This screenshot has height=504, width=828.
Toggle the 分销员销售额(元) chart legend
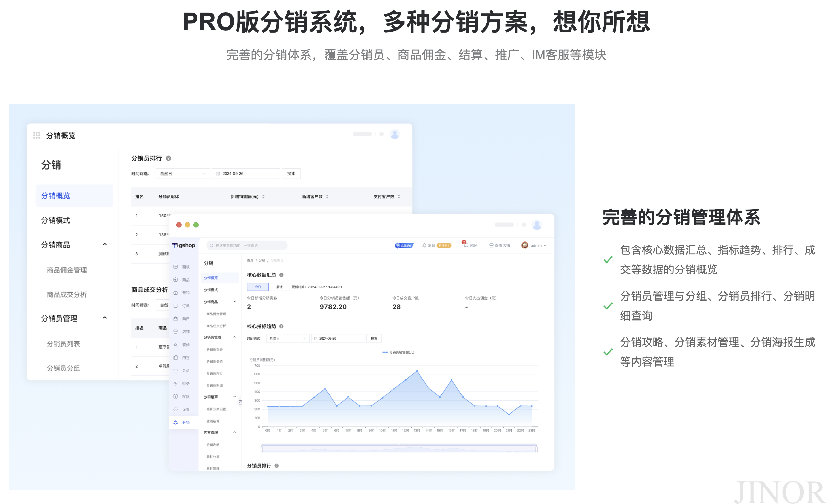click(398, 352)
